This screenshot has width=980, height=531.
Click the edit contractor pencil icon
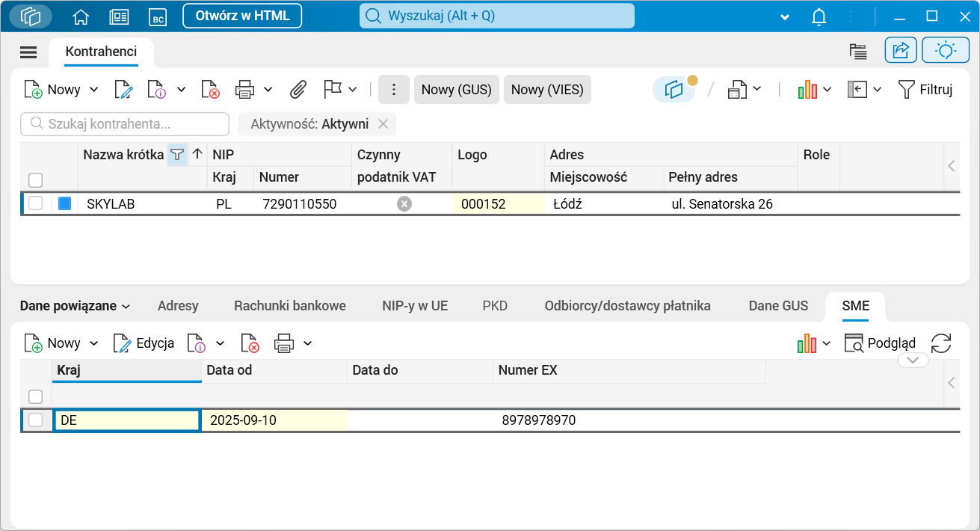(123, 90)
